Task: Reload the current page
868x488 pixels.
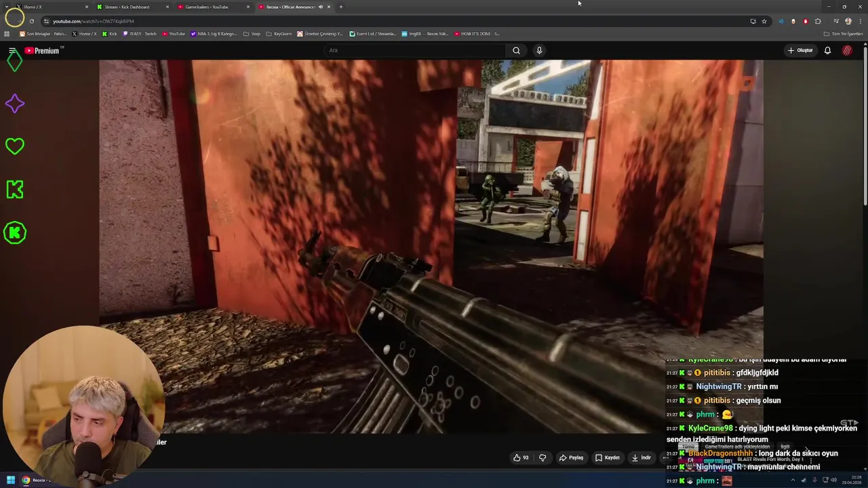Action: [31, 21]
